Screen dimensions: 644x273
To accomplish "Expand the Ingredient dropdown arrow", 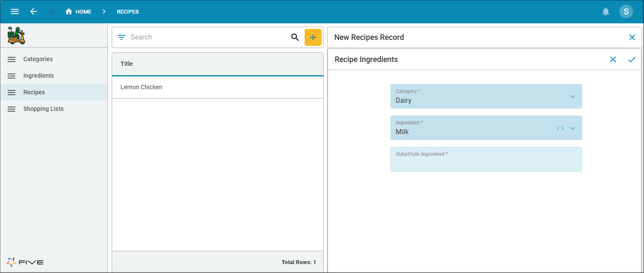I will pos(573,128).
